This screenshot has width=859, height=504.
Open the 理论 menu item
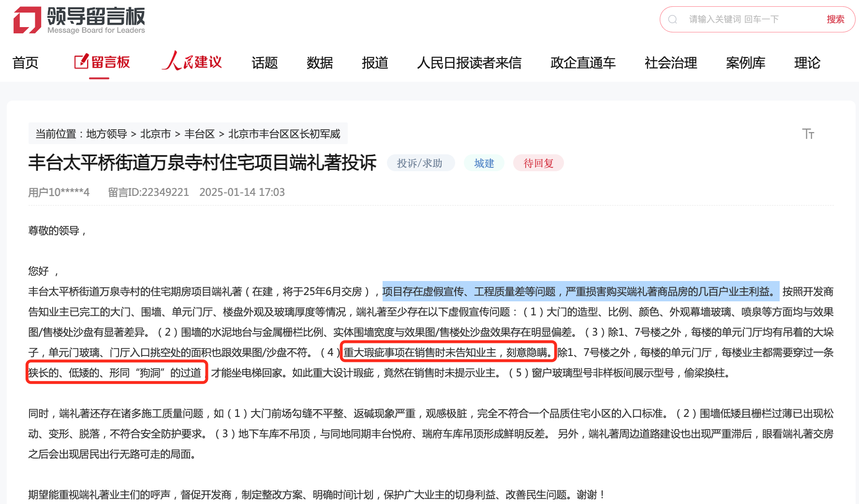click(807, 63)
